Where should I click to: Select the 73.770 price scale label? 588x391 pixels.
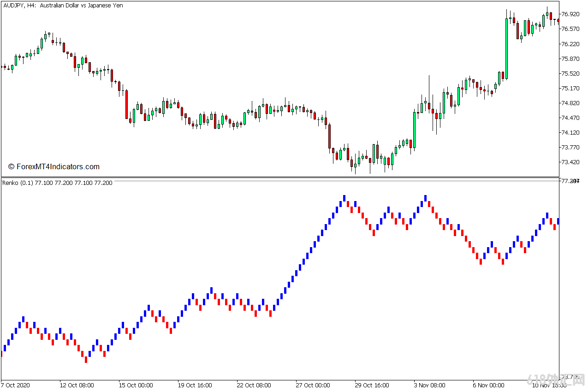click(x=570, y=147)
